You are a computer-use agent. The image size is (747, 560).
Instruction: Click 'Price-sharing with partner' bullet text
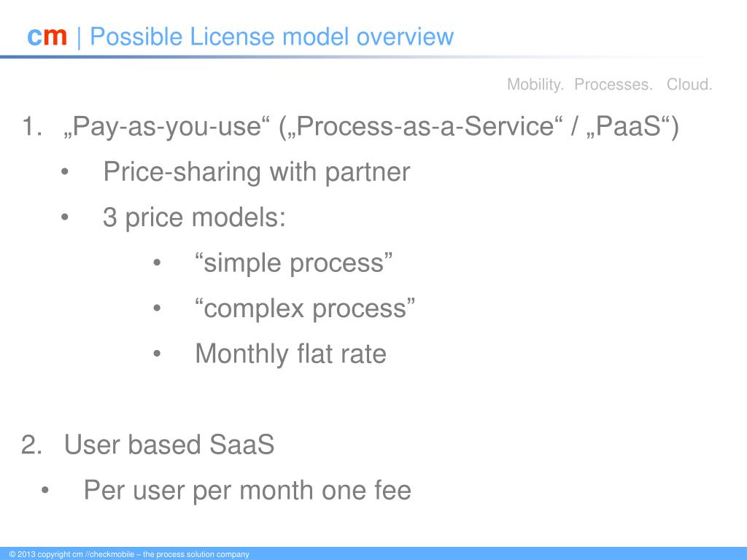257,172
